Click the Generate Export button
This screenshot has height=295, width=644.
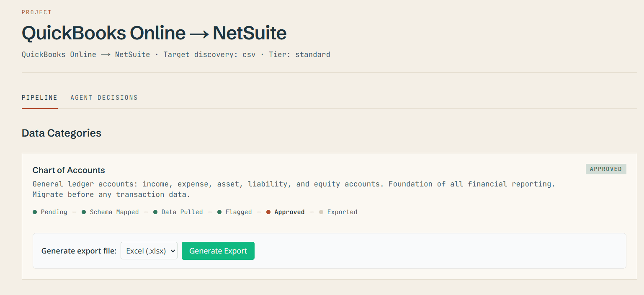click(218, 251)
